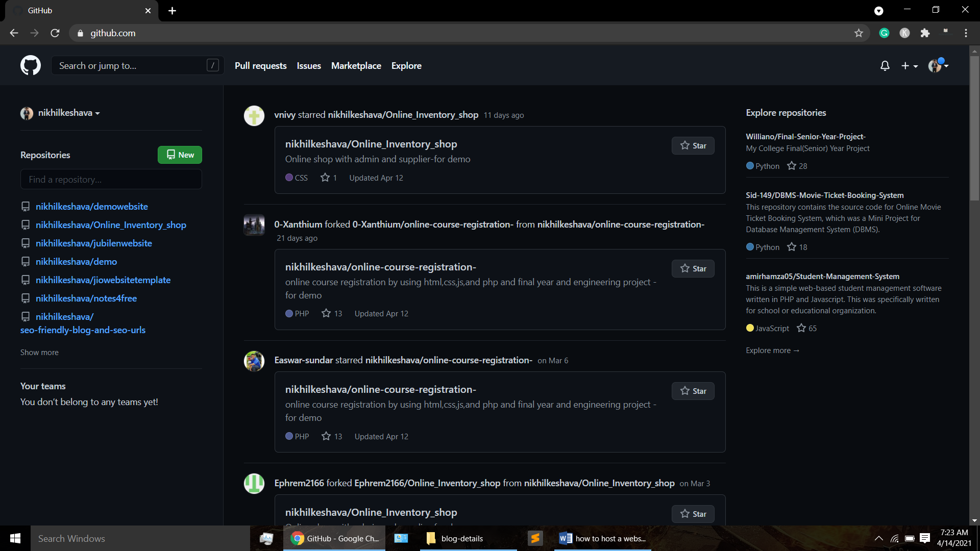This screenshot has width=980, height=551.
Task: Open the Chrome three-dot menu
Action: click(966, 33)
